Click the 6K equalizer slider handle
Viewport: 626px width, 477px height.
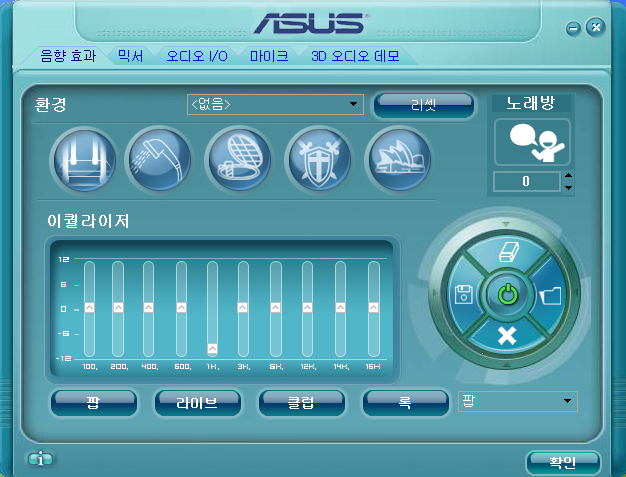[x=275, y=307]
